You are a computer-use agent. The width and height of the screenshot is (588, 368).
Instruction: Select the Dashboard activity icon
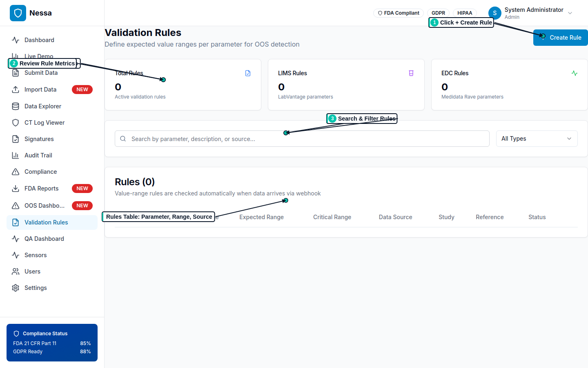[x=15, y=40]
